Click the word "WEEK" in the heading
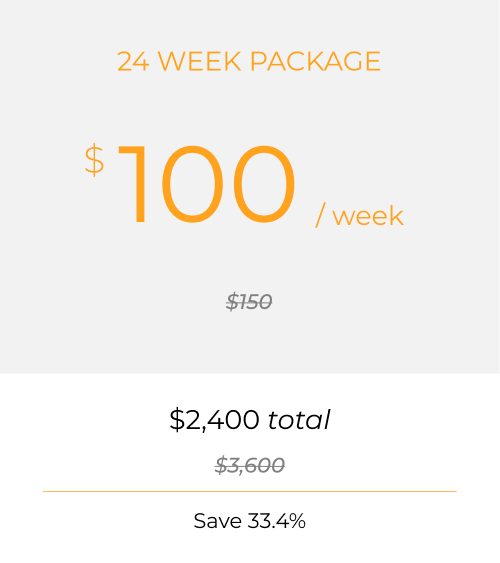The height and width of the screenshot is (563, 500). 200,61
